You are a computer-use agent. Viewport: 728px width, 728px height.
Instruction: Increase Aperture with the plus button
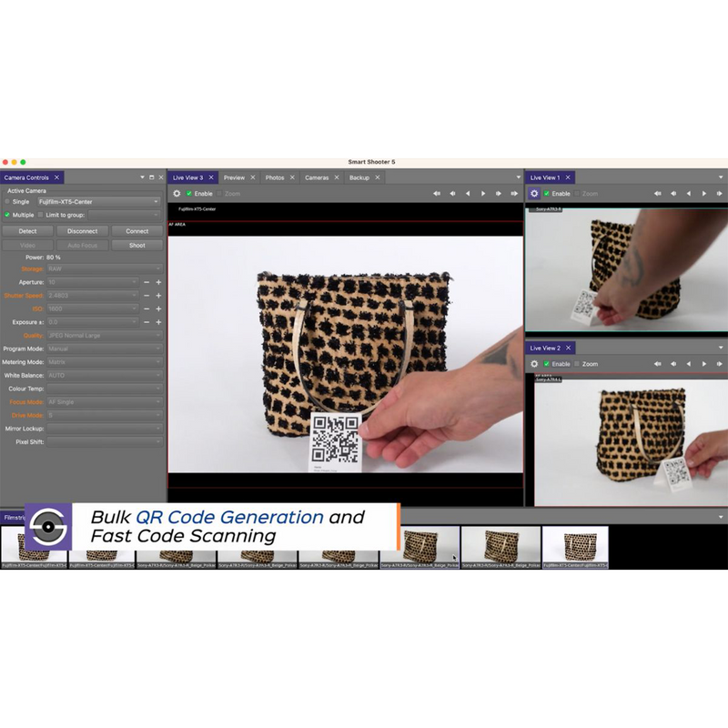pyautogui.click(x=158, y=282)
